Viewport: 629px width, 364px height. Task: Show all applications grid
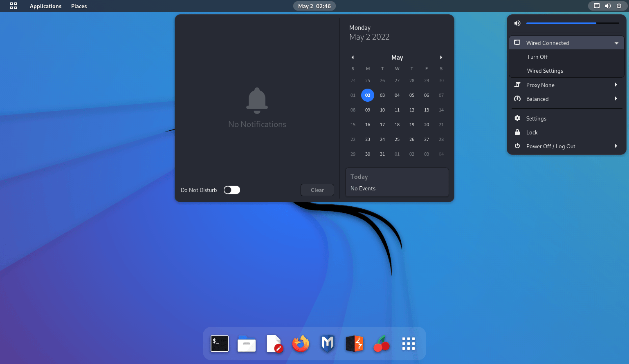coord(409,344)
